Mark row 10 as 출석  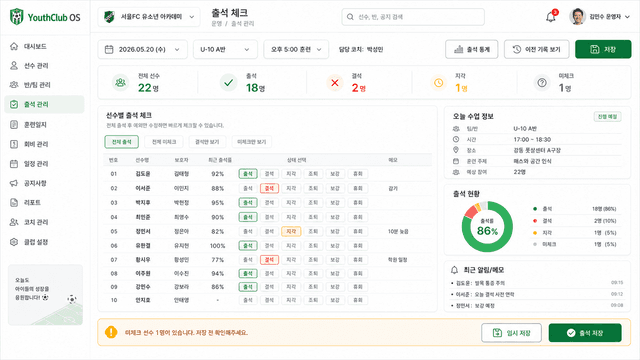click(x=248, y=300)
